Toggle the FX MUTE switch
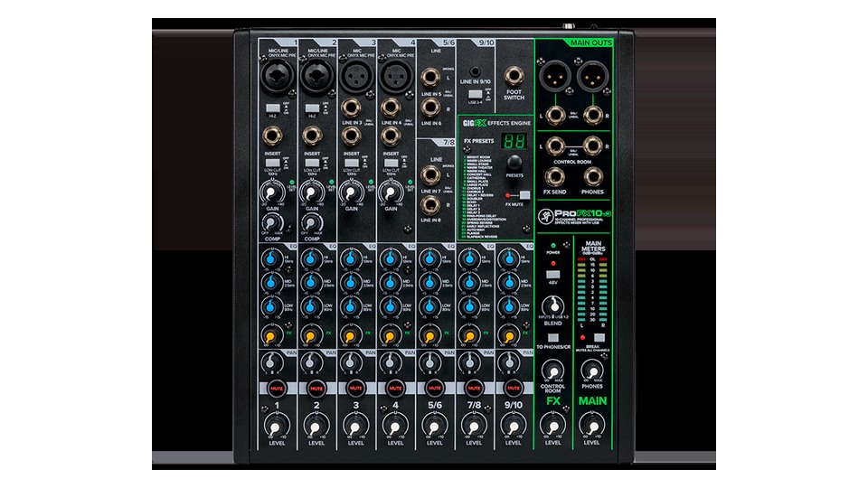868x488 pixels. coord(524,195)
